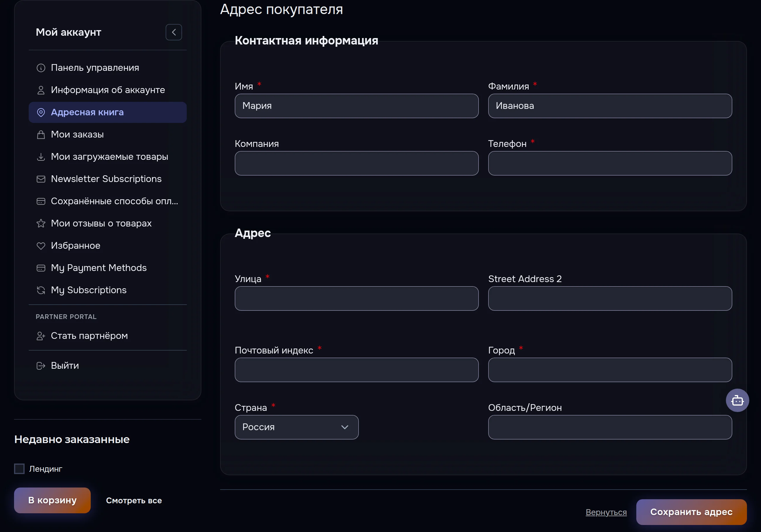The height and width of the screenshot is (532, 761).
Task: Add the item with В корзину button
Action: point(52,500)
